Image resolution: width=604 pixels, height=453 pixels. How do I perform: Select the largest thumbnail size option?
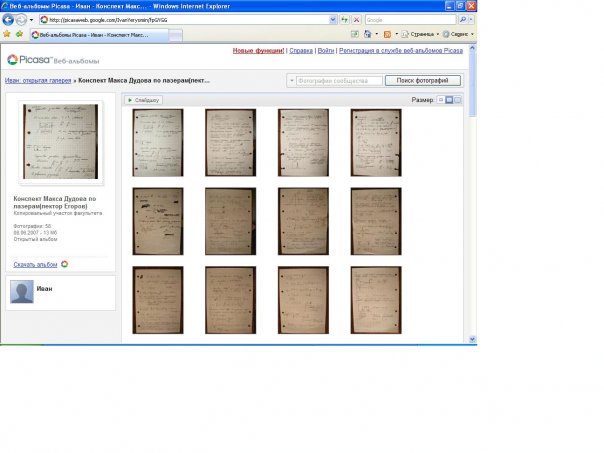pyautogui.click(x=458, y=100)
